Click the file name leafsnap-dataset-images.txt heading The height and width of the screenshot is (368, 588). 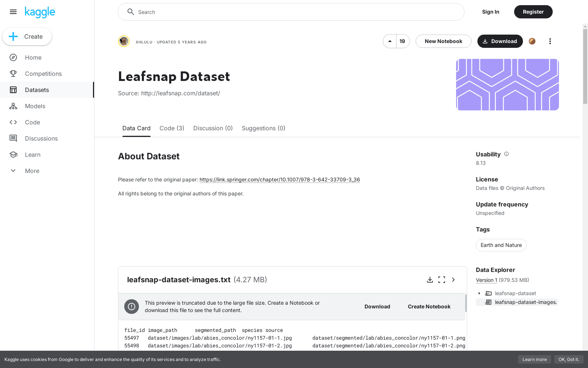coord(179,280)
